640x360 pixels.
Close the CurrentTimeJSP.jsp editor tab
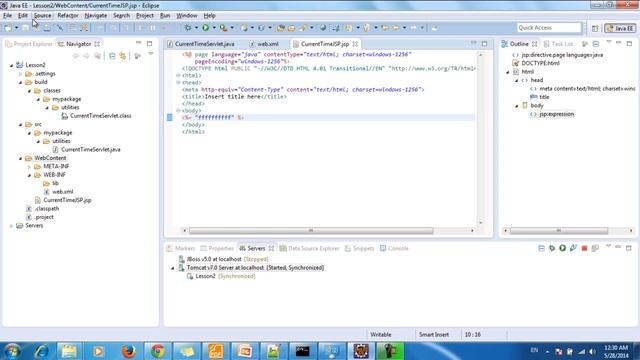355,44
